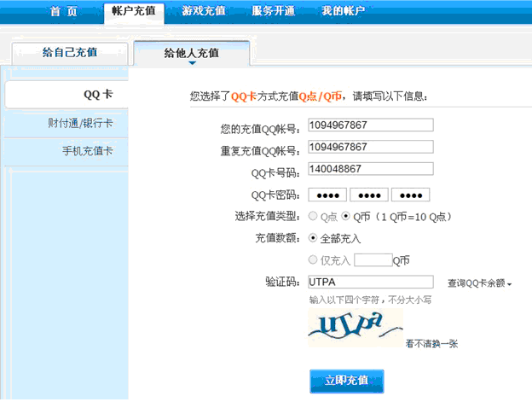Focus the second QQ卡密码 box
The image size is (532, 402).
click(x=369, y=195)
